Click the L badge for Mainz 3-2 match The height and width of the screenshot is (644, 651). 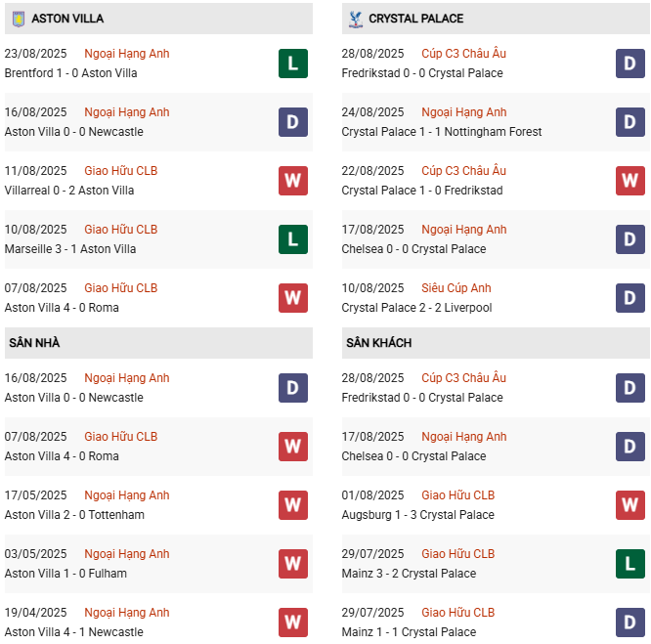[630, 564]
